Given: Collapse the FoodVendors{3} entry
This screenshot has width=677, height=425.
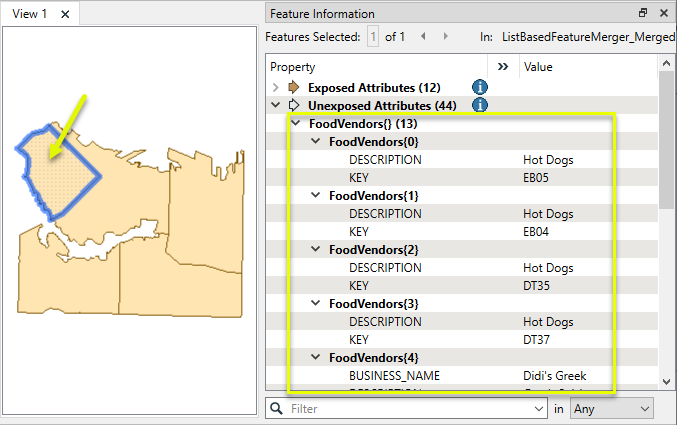Looking at the screenshot, I should point(315,303).
